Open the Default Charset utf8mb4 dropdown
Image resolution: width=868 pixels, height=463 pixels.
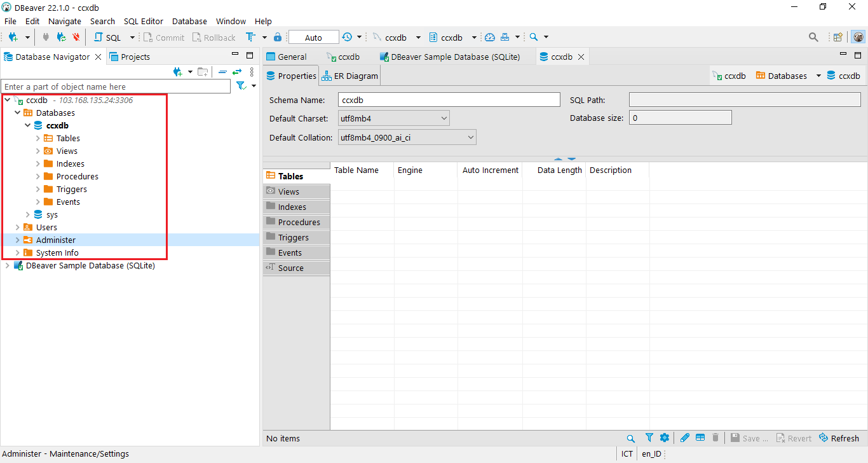444,118
